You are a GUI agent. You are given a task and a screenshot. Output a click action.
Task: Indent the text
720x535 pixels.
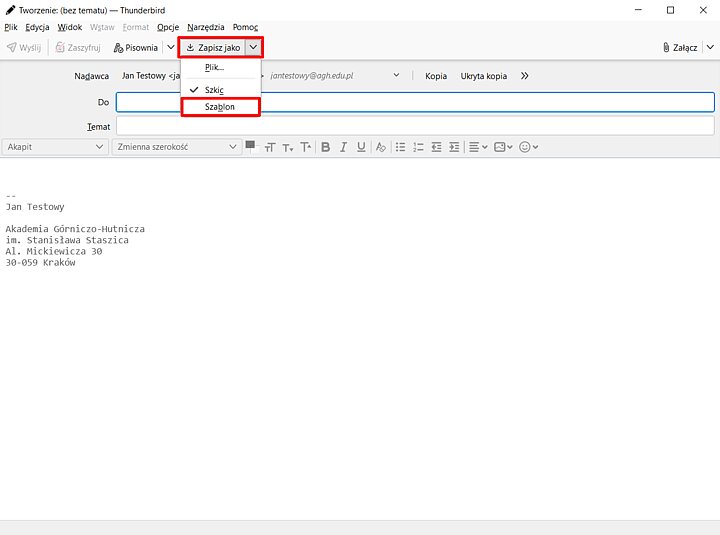tap(454, 147)
